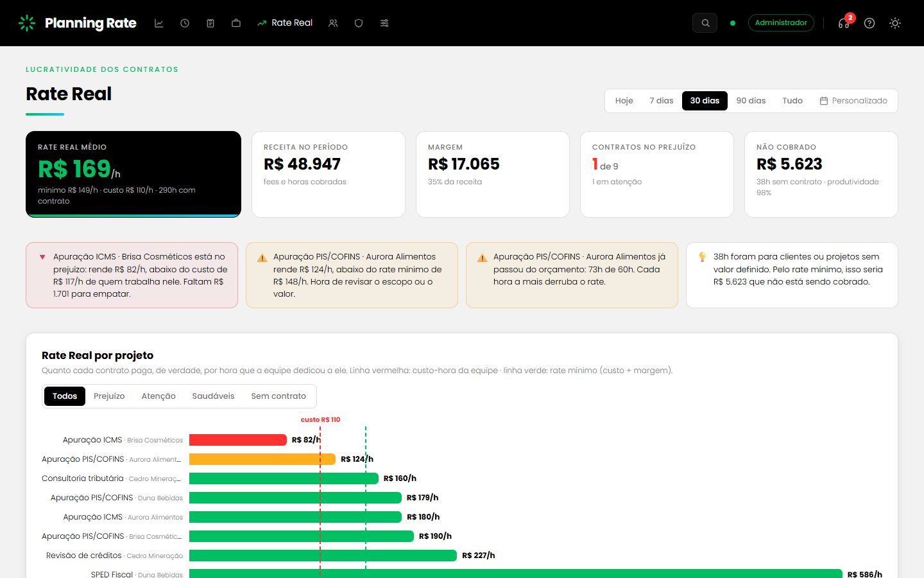The height and width of the screenshot is (578, 924).
Task: Toggle the light/dark theme sun icon
Action: [x=895, y=23]
